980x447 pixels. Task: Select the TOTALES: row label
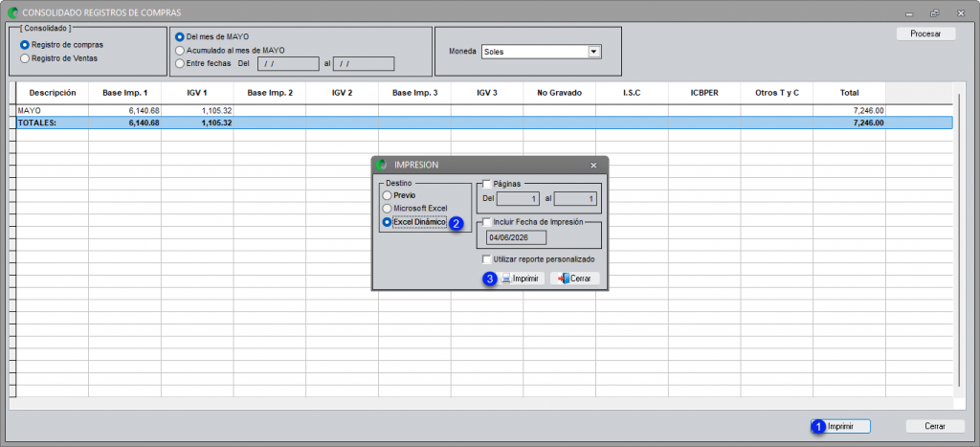point(53,123)
